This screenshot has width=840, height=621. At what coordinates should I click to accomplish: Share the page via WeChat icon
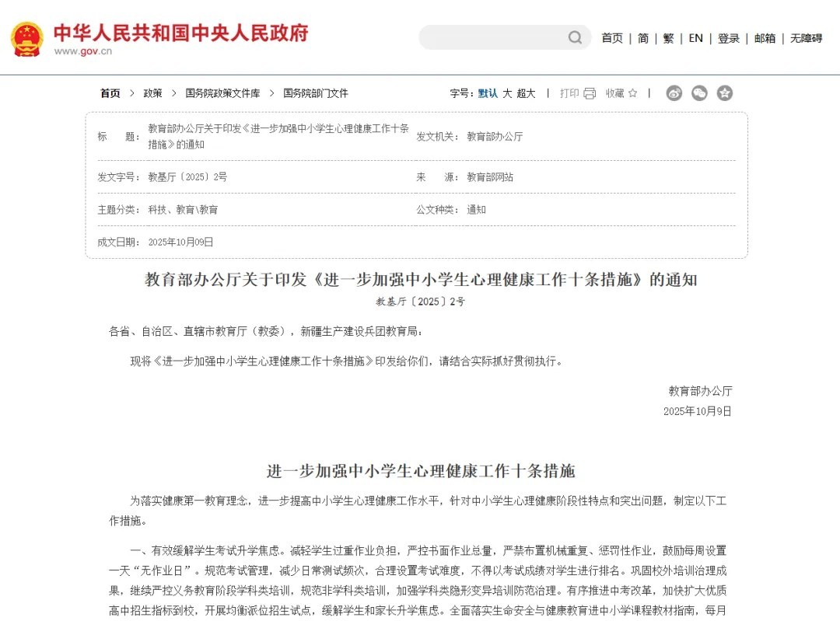point(699,93)
